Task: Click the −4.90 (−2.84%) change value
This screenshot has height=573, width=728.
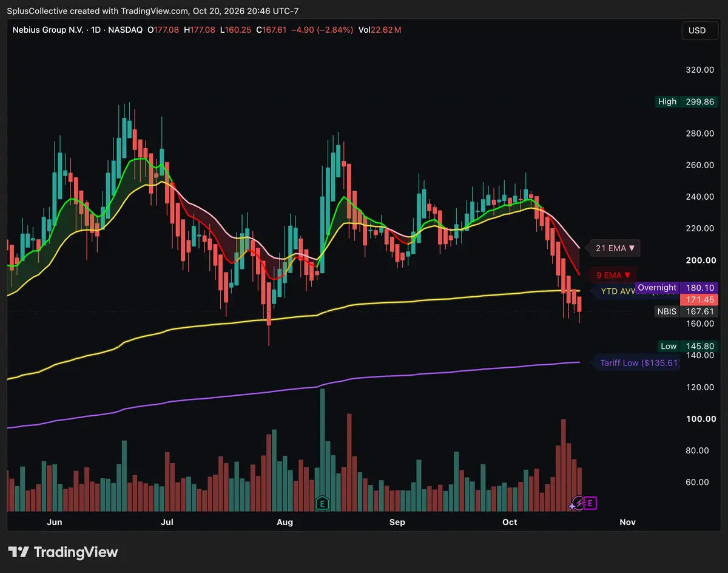Action: pos(322,30)
